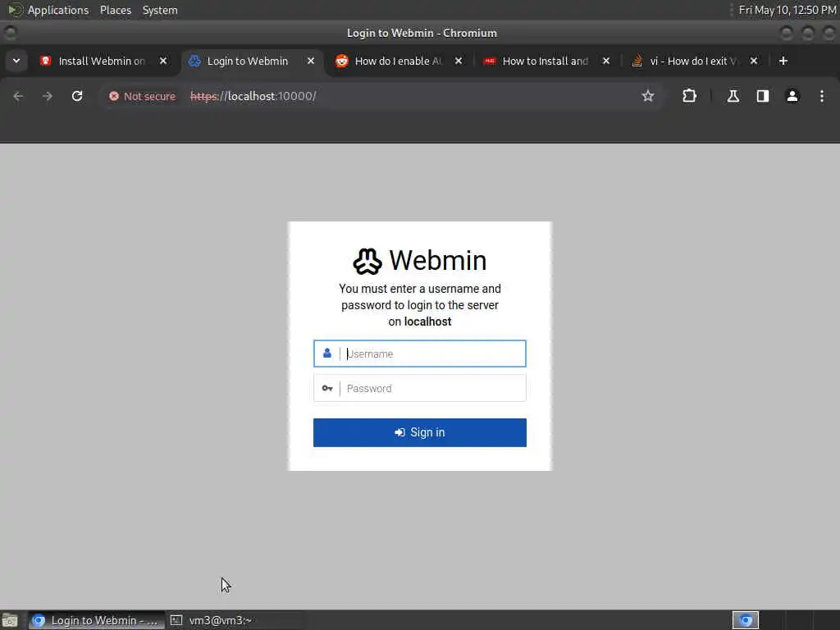Focus the Password input field
The height and width of the screenshot is (630, 840).
[420, 388]
